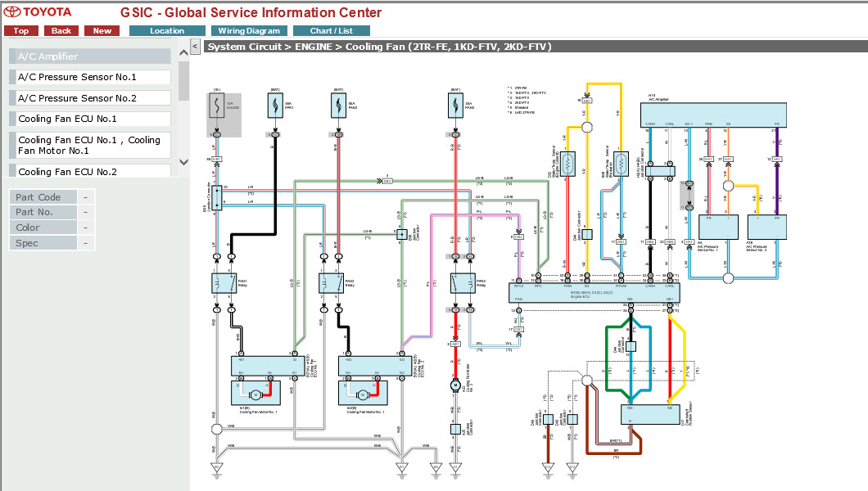Select the left junction connector near 10A GAUGE
The image size is (868, 491).
217,197
